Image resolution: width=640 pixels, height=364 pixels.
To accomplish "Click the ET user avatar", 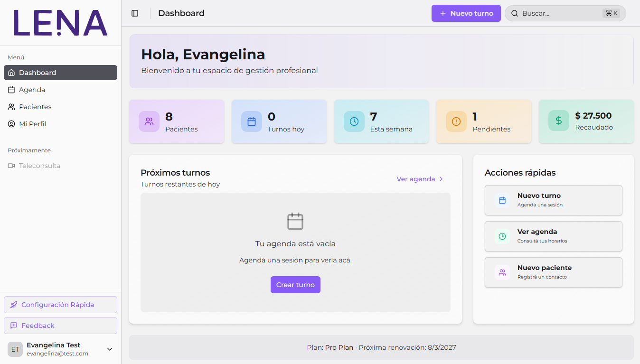I will click(15, 349).
